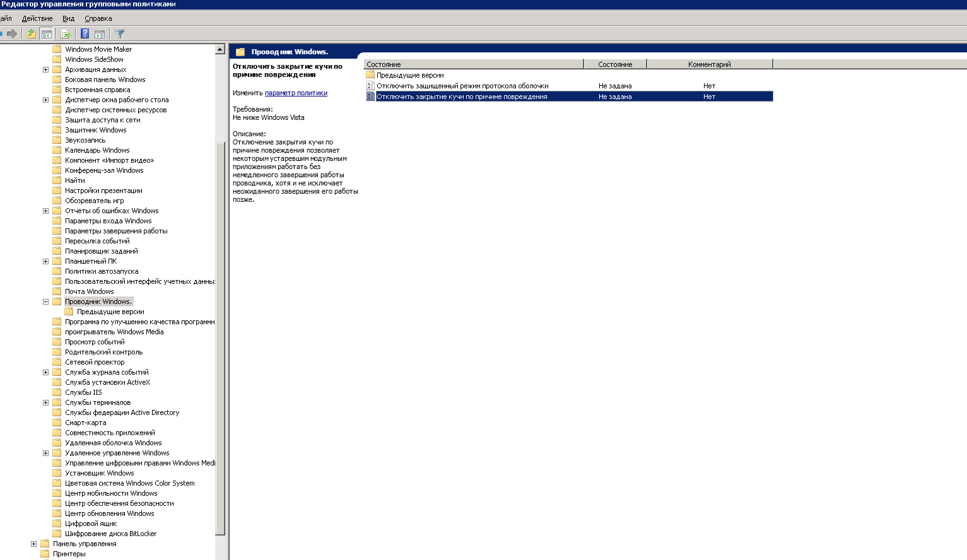967x560 pixels.
Task: Click folder icon next to 'Защитник Windows'
Action: pos(57,130)
